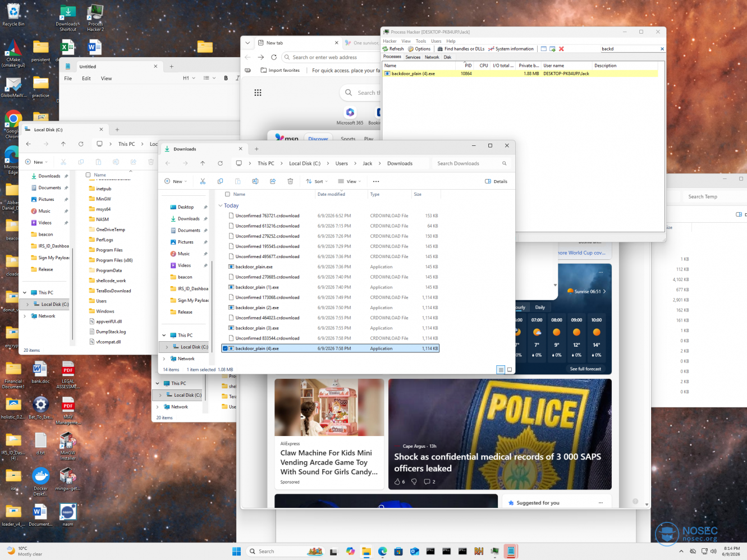Click the Find window icon in Process Hacker toolbar
The height and width of the screenshot is (560, 747).
[x=543, y=49]
